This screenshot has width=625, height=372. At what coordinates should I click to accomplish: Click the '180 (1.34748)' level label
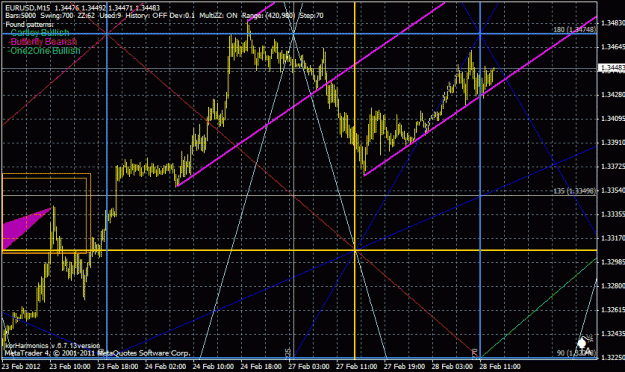pyautogui.click(x=574, y=30)
